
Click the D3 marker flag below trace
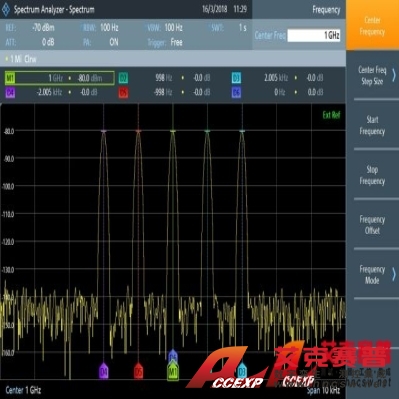coord(242,371)
